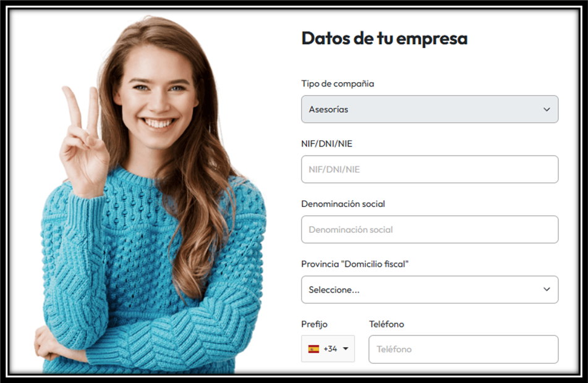
Task: Open the Tipo de compañía dropdown
Action: pyautogui.click(x=430, y=109)
